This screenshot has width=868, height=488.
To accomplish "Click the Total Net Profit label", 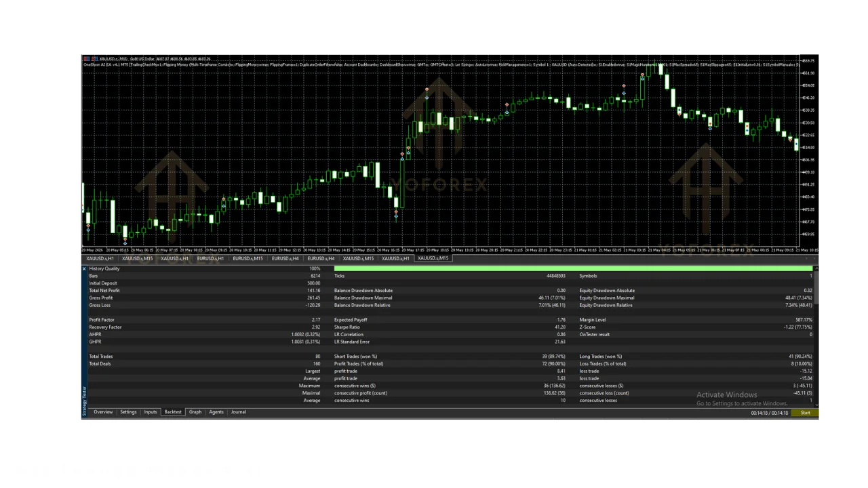I will click(104, 291).
